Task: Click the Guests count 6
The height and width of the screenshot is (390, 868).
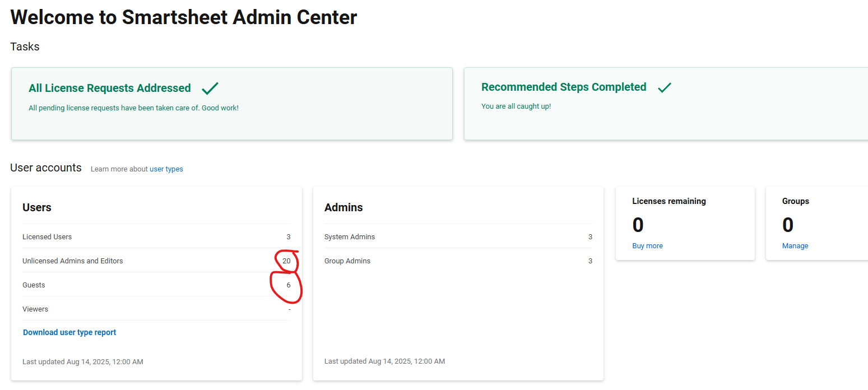Action: click(x=289, y=285)
